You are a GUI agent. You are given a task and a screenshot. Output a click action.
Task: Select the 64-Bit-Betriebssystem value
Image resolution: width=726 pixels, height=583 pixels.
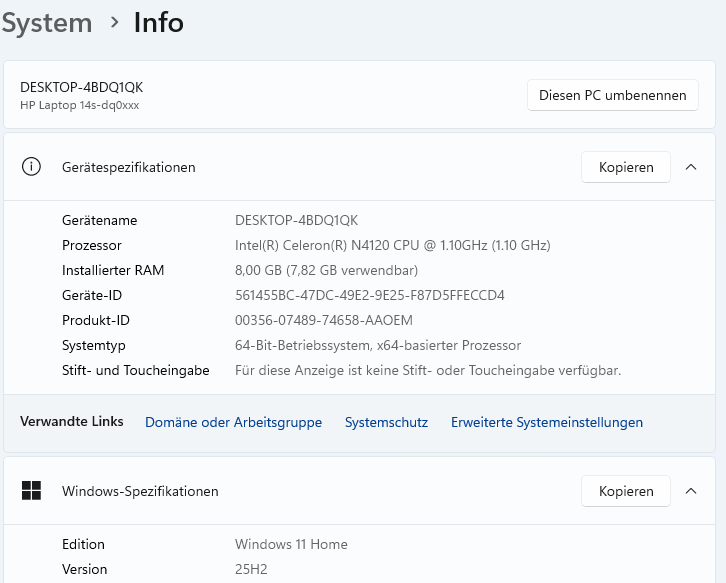click(378, 345)
